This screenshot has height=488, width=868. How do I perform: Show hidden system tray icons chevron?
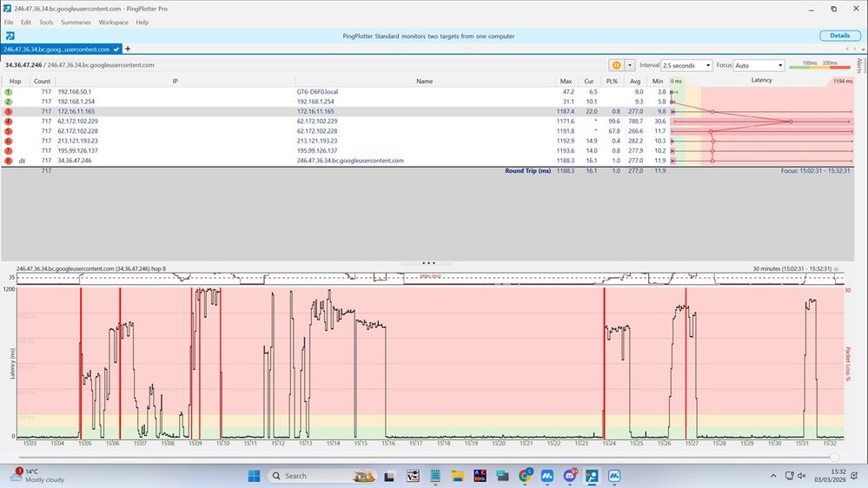click(x=773, y=476)
